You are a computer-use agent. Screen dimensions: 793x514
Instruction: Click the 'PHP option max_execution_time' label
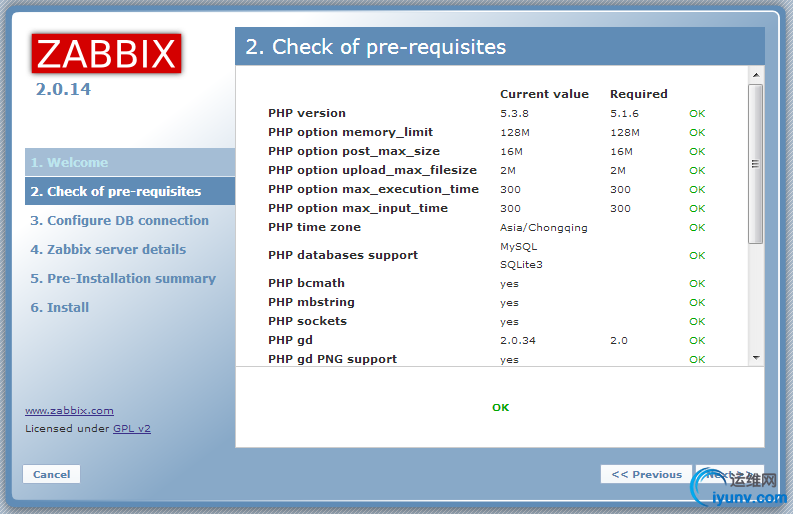click(373, 189)
